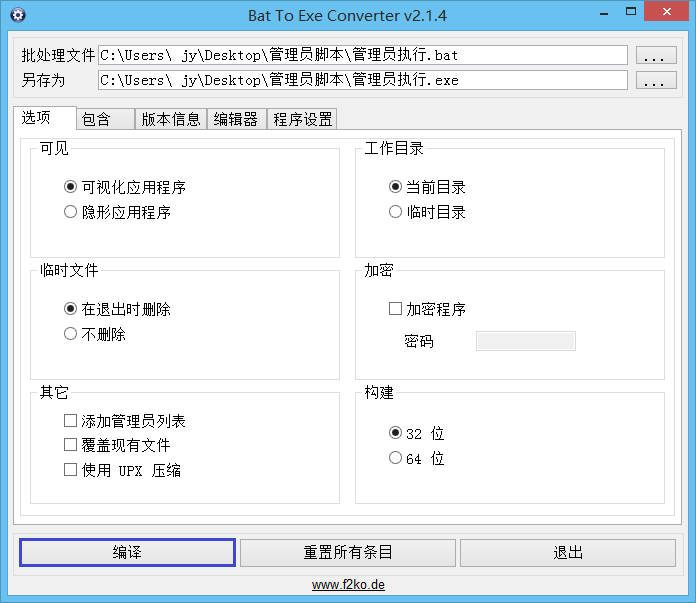Open the 包含 tab
The height and width of the screenshot is (603, 696).
[106, 119]
